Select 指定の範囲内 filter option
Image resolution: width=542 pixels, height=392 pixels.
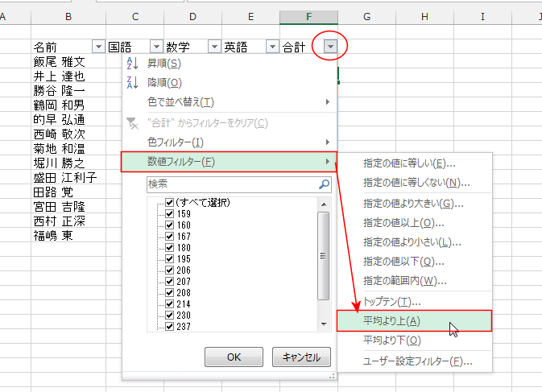pos(415,281)
